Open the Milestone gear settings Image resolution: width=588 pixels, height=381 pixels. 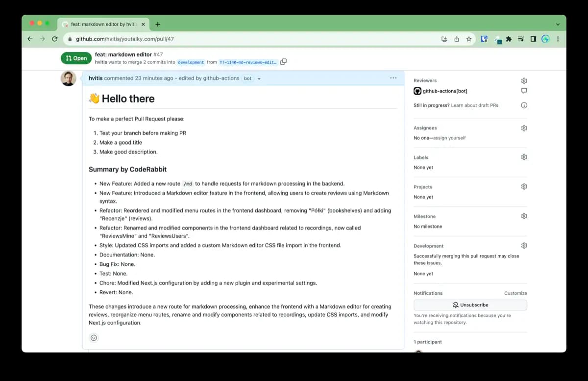click(524, 216)
